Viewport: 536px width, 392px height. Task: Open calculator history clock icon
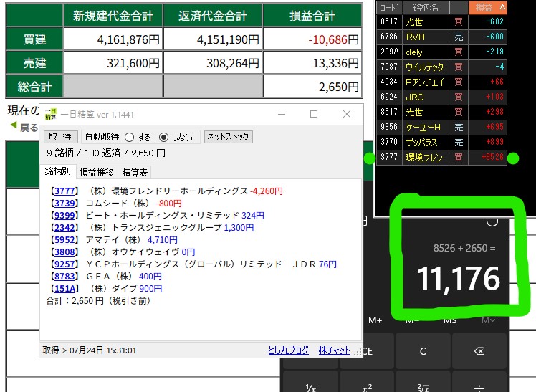(x=492, y=221)
